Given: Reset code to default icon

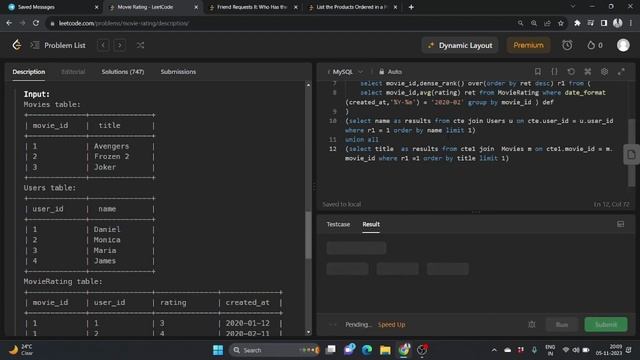Looking at the screenshot, I should pos(571,72).
